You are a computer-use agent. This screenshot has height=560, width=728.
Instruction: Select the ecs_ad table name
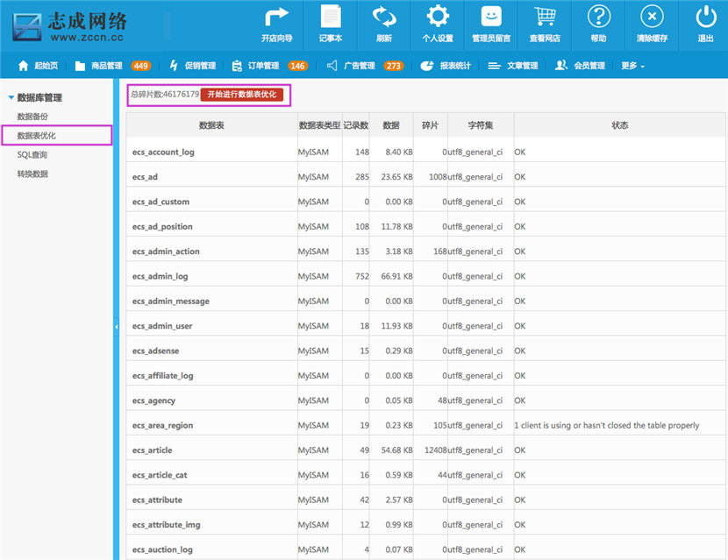(x=145, y=177)
